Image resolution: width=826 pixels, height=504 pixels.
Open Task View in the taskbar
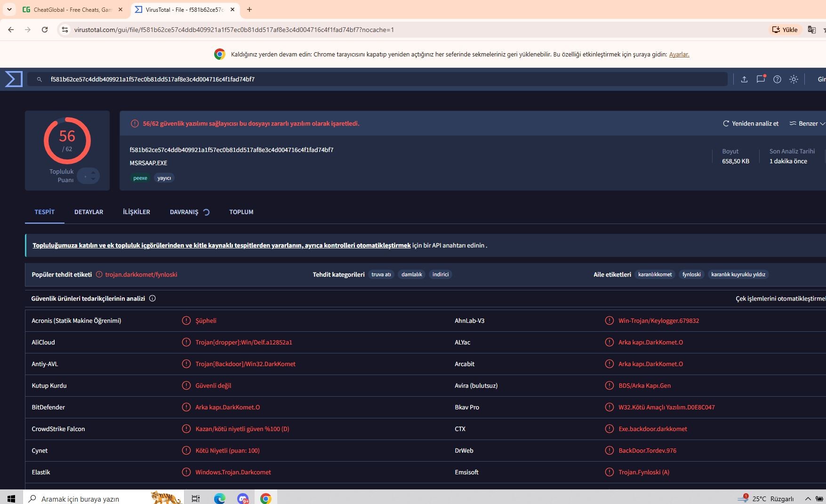[x=196, y=498]
